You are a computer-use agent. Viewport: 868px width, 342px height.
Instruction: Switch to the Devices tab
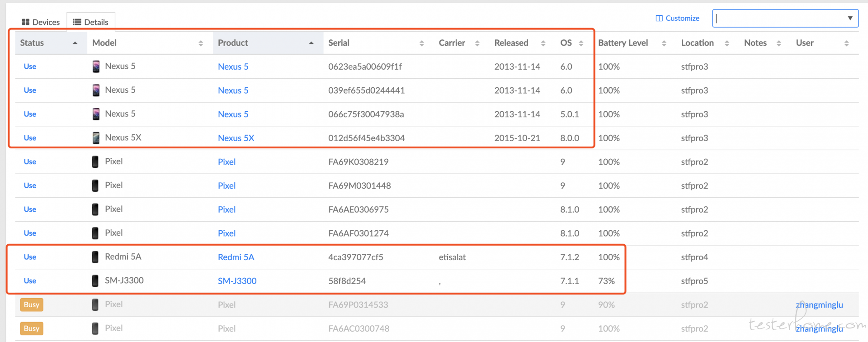pyautogui.click(x=41, y=22)
